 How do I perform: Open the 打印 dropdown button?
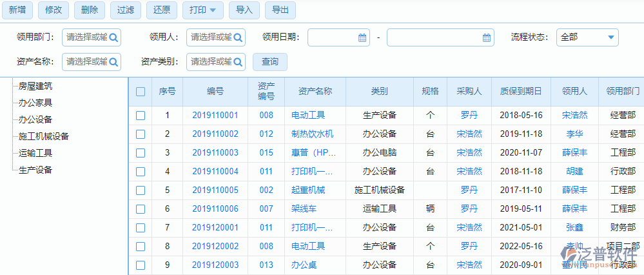[x=202, y=10]
